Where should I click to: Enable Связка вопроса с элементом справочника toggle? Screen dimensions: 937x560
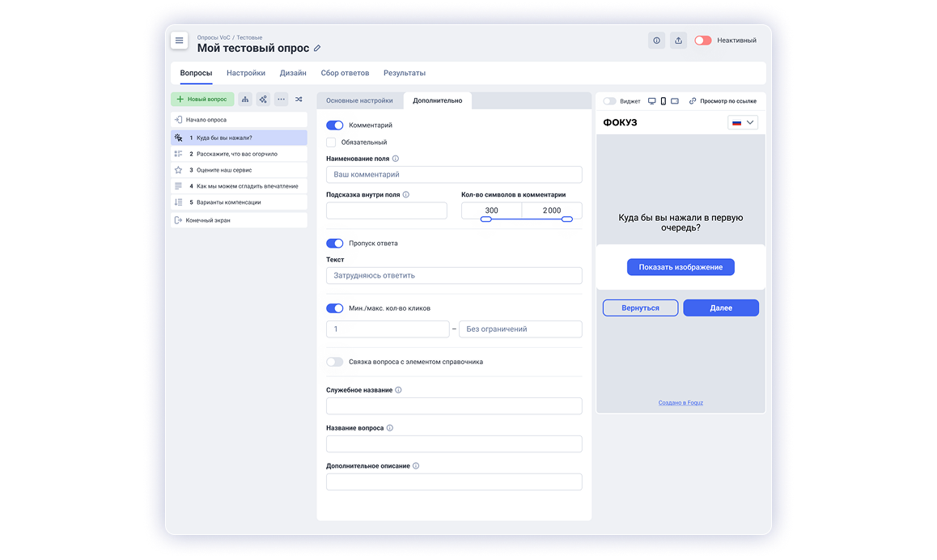coord(334,362)
